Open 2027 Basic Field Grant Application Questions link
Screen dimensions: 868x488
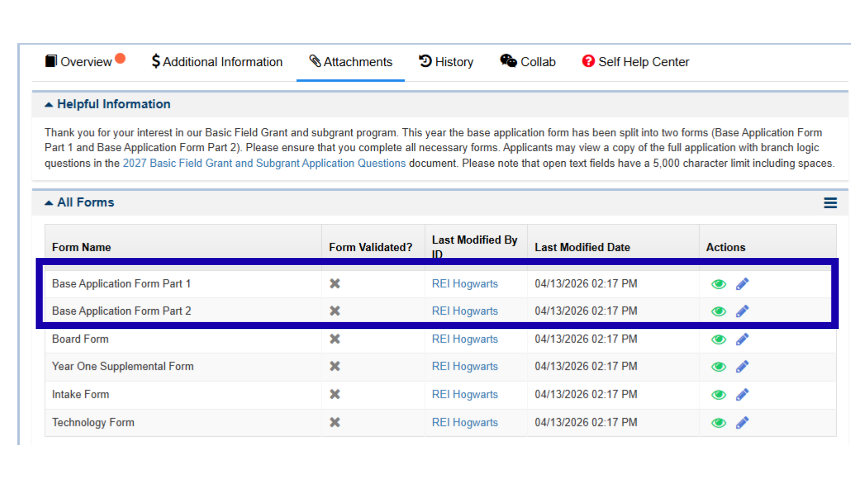coord(264,163)
